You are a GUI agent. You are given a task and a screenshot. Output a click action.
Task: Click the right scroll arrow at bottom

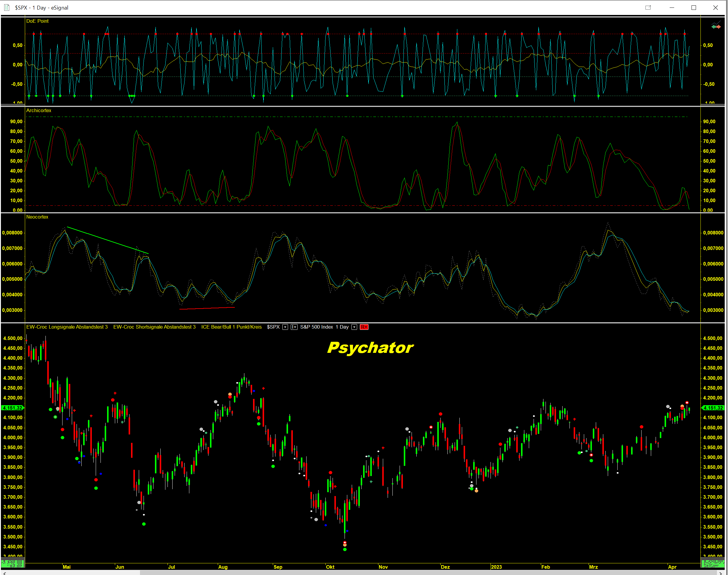pyautogui.click(x=720, y=573)
